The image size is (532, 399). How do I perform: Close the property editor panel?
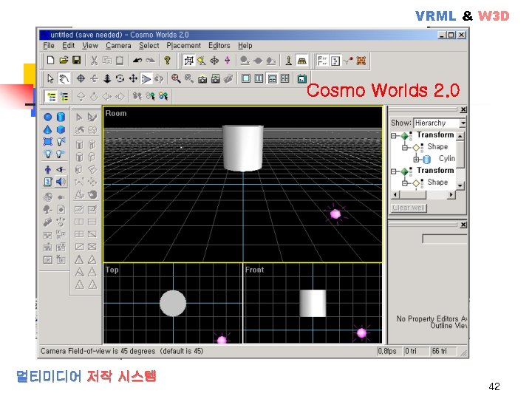tap(463, 225)
